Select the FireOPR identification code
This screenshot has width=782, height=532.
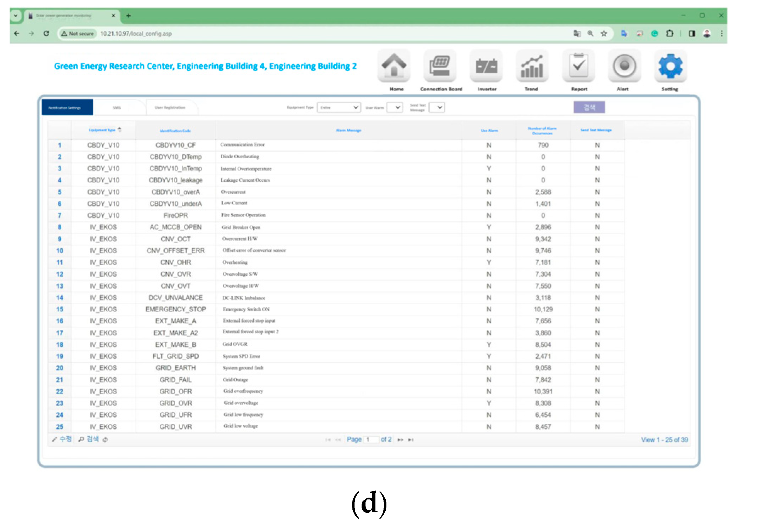point(176,215)
